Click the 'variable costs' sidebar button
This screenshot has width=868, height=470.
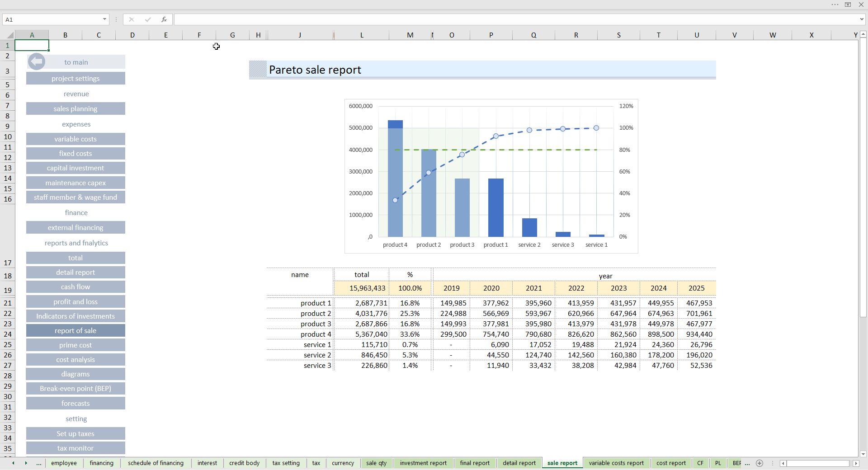[75, 139]
